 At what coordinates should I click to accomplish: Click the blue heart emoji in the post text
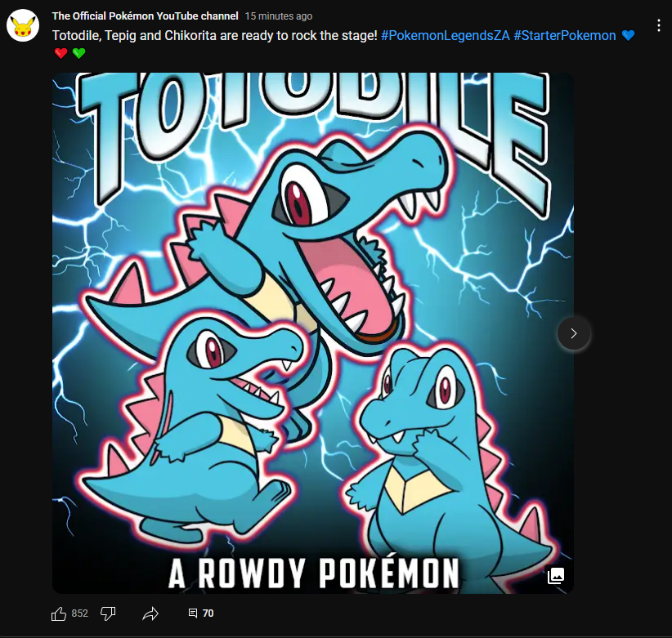click(x=628, y=36)
